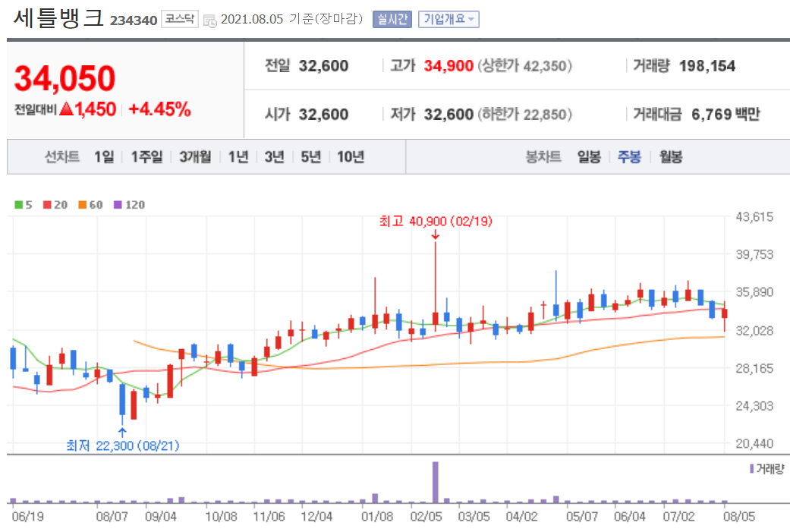
Task: Click the 실시간 real-time button
Action: click(392, 20)
